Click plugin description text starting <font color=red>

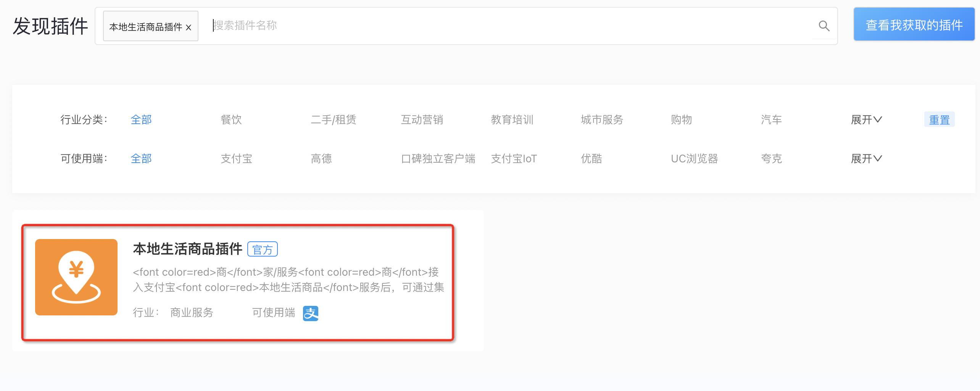point(289,280)
